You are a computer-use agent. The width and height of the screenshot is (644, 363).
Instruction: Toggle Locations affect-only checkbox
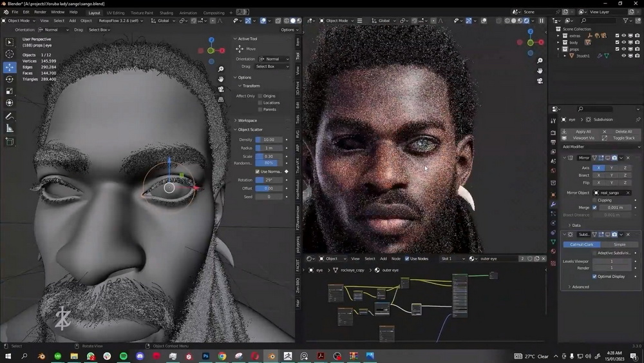(260, 103)
